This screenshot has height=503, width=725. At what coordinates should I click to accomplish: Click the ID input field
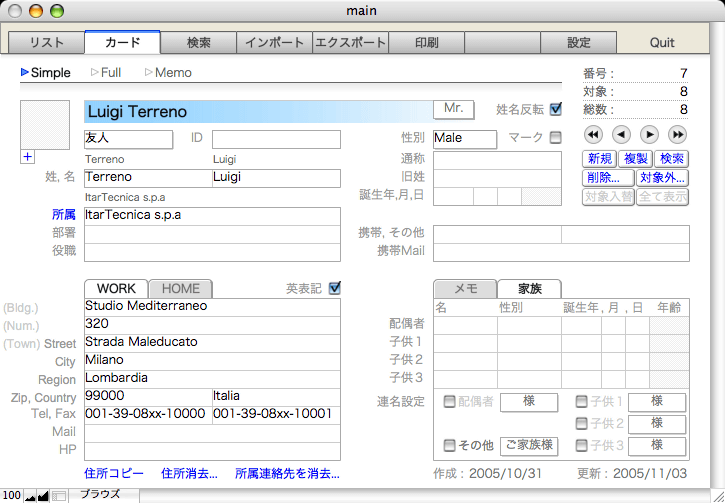tap(276, 139)
